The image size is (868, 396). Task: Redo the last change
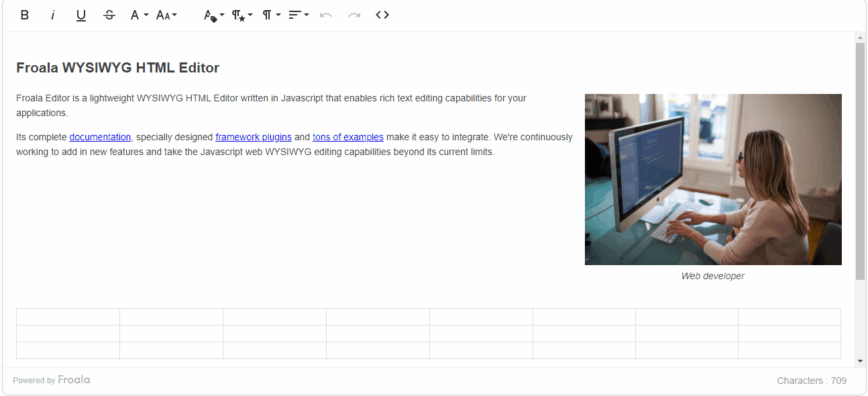(x=354, y=14)
